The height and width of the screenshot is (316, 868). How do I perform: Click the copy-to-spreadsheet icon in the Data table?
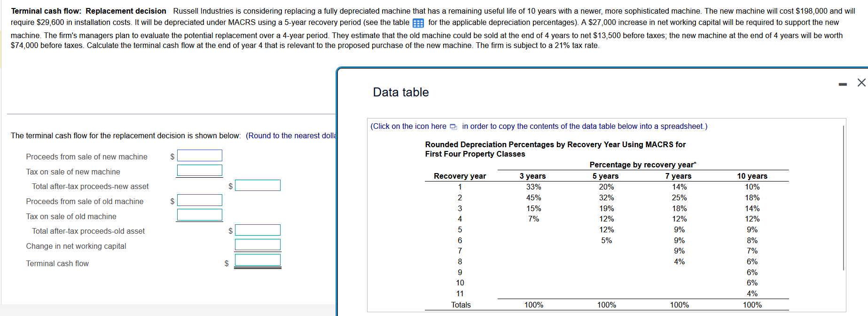[452, 126]
